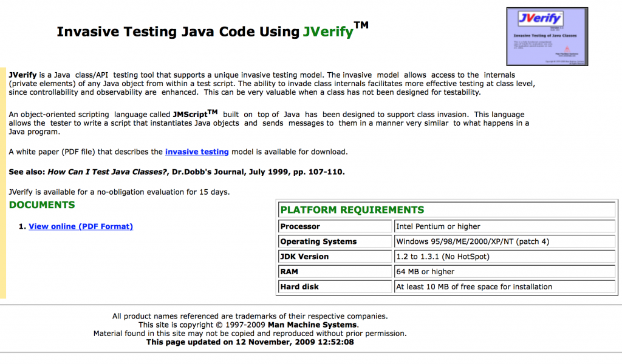Click the bold JMScript term in paragraph
The image size is (622, 364).
(x=195, y=113)
